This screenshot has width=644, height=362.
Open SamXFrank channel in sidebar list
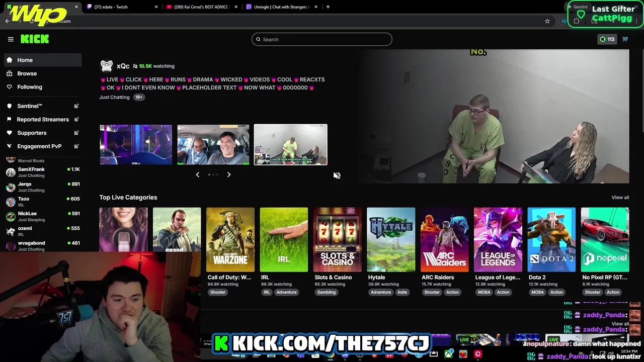43,172
